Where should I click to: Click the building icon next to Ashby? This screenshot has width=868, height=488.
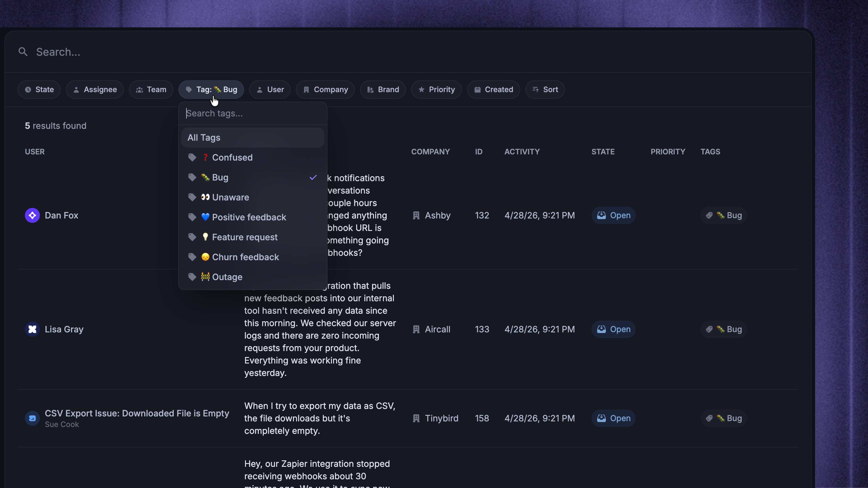pyautogui.click(x=416, y=216)
